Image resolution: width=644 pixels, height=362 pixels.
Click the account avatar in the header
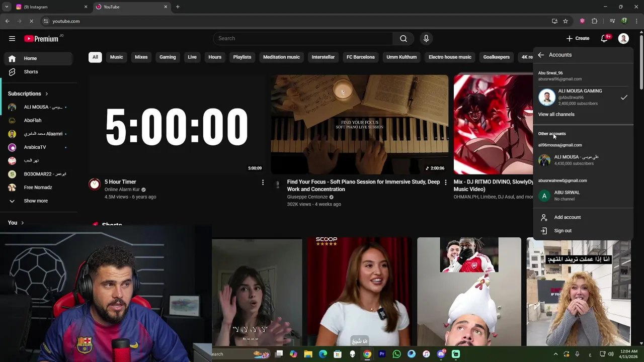click(x=623, y=38)
